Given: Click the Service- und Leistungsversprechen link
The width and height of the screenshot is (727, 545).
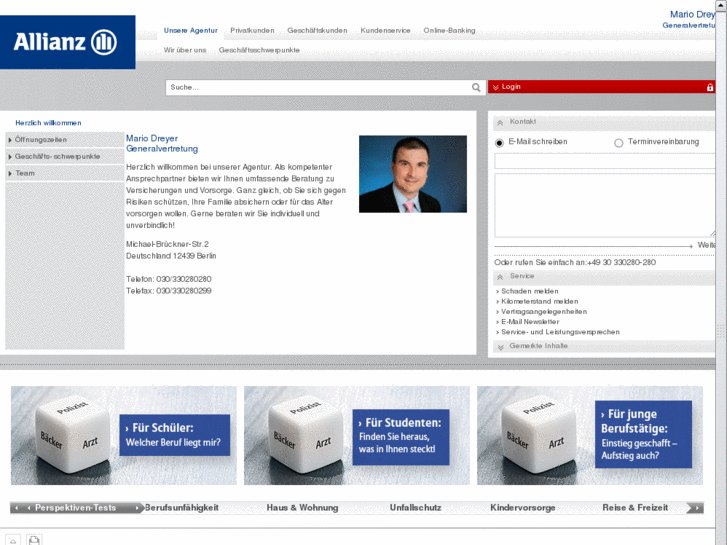Looking at the screenshot, I should click(560, 332).
